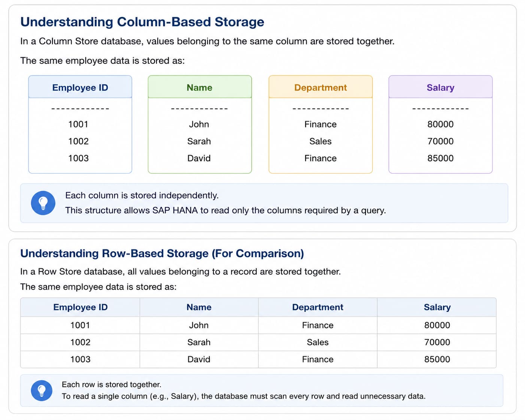The height and width of the screenshot is (420, 525).
Task: Click the 'To read a single column' sentence
Action: 244,396
